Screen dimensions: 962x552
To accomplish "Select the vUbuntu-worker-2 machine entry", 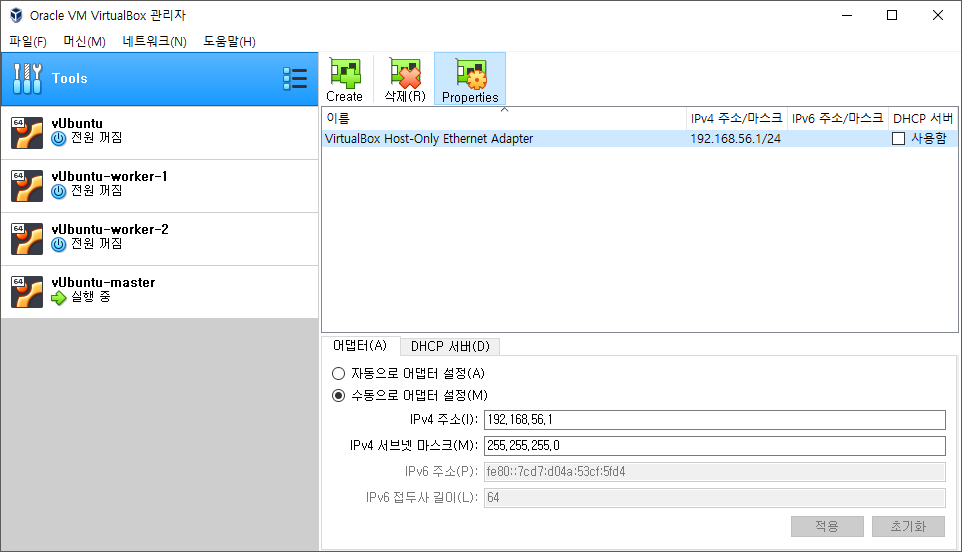I will [x=160, y=239].
